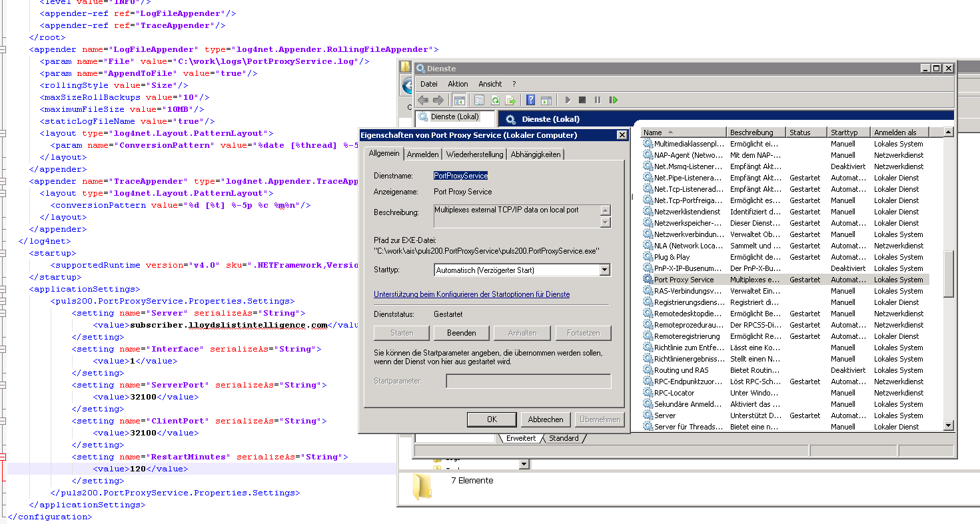The width and height of the screenshot is (980, 524).
Task: Click the Properties toolbar icon
Action: coord(479,100)
